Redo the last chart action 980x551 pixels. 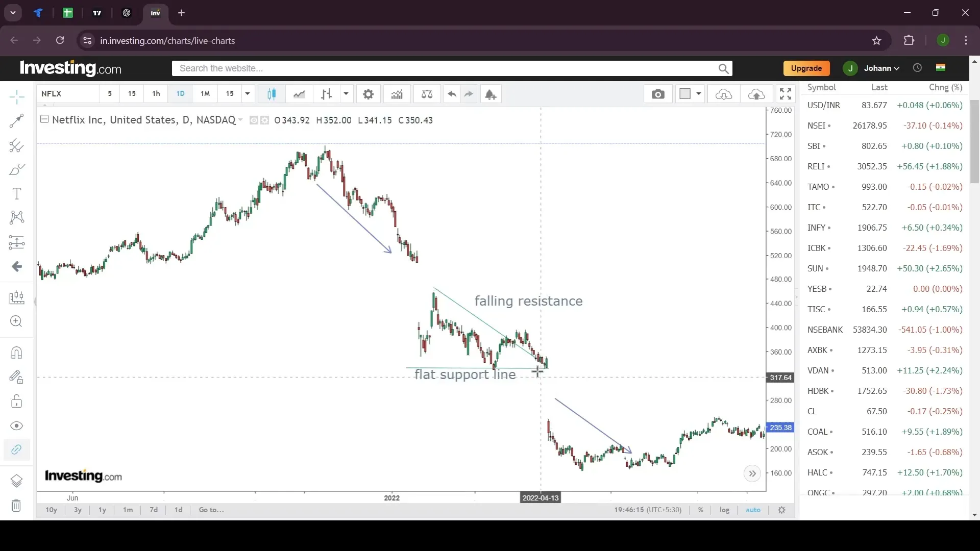(469, 94)
